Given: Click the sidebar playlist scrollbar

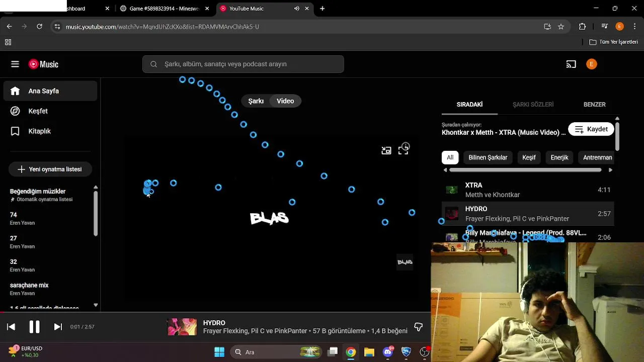Looking at the screenshot, I should coord(96,214).
